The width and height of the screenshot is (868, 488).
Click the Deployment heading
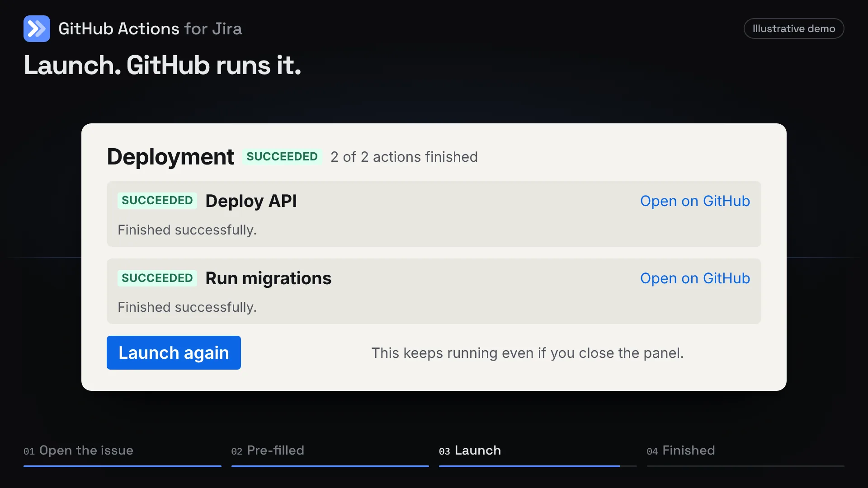tap(170, 157)
